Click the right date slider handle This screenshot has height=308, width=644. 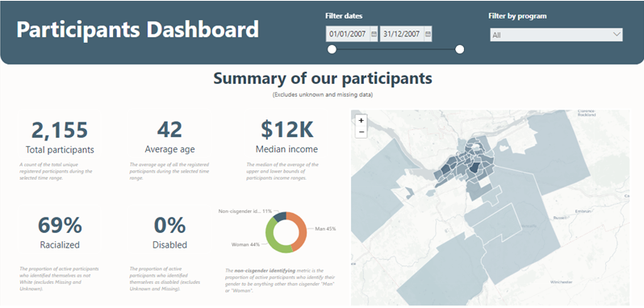click(x=460, y=50)
